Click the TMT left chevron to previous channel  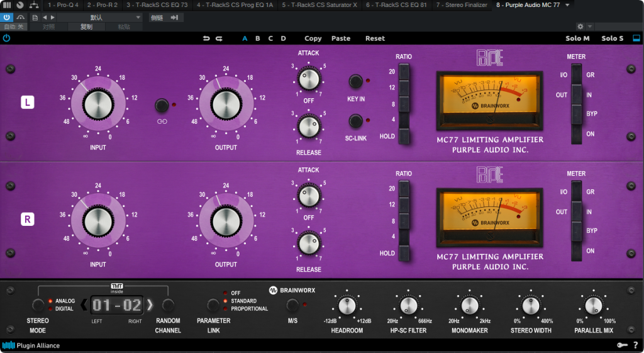coord(84,305)
